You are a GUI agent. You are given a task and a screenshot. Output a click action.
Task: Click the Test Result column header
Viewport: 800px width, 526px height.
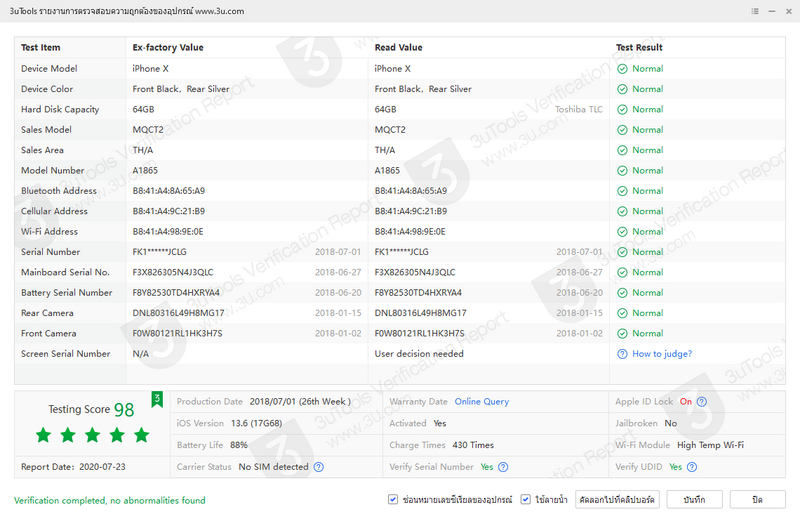pyautogui.click(x=639, y=47)
